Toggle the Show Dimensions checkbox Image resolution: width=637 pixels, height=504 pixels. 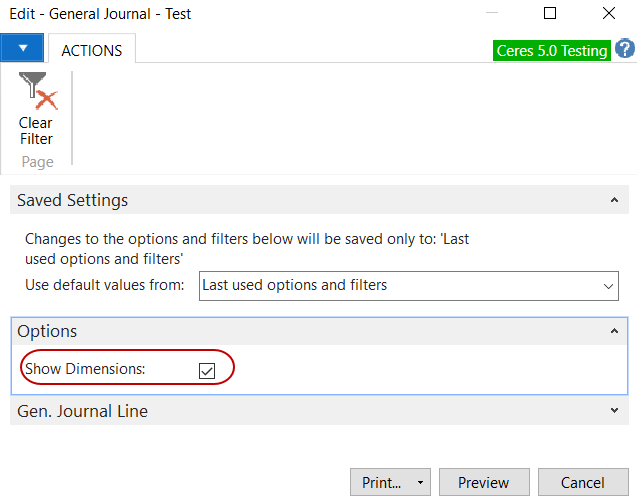pos(207,370)
